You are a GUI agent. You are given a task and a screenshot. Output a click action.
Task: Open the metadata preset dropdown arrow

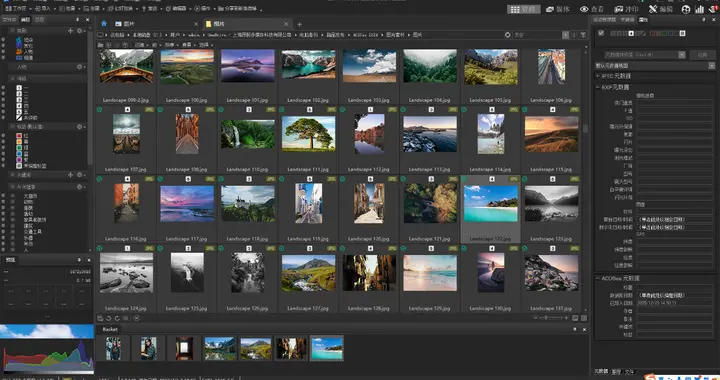(682, 55)
